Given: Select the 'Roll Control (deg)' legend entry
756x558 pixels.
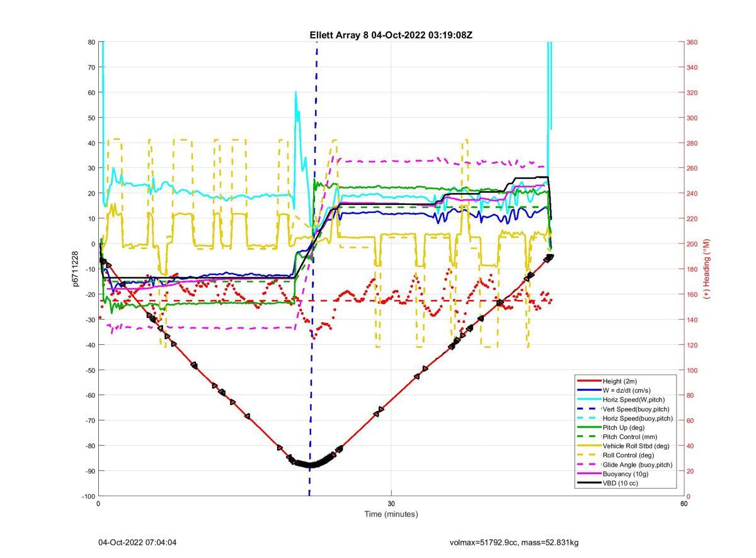Looking at the screenshot, I should tap(628, 455).
